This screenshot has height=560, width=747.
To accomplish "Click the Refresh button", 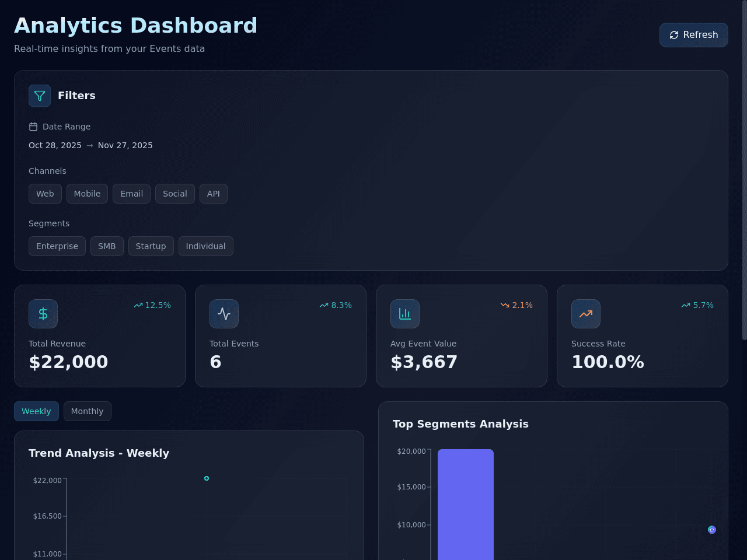I will point(693,35).
